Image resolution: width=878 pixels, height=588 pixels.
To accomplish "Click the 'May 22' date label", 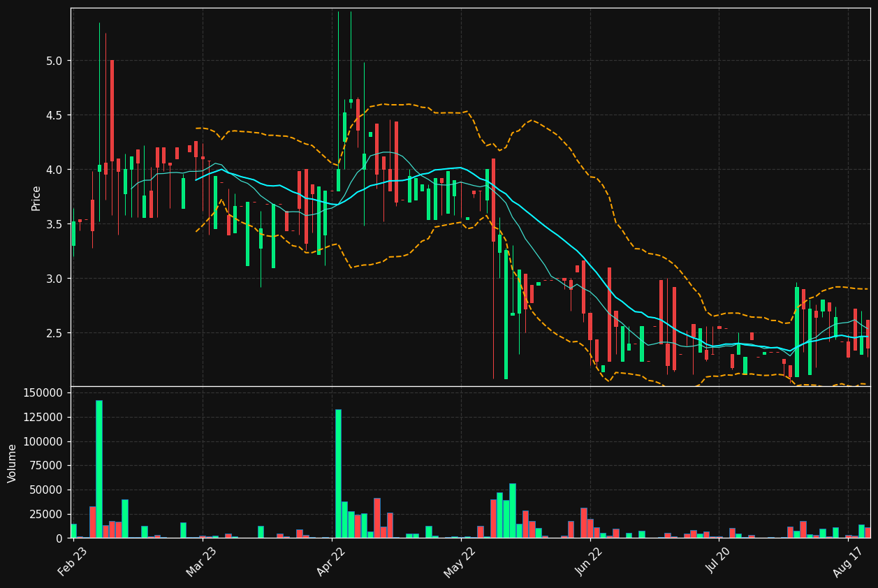I will point(460,562).
